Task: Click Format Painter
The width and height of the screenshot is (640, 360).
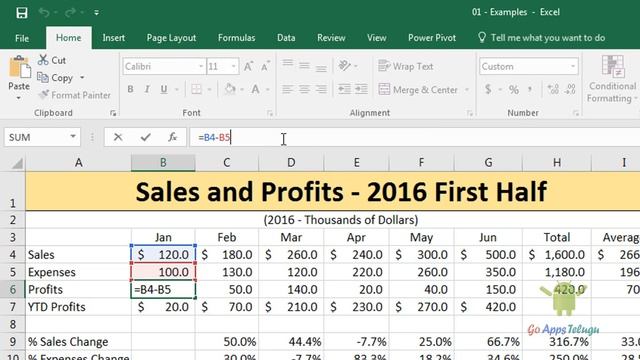Action: [74, 95]
